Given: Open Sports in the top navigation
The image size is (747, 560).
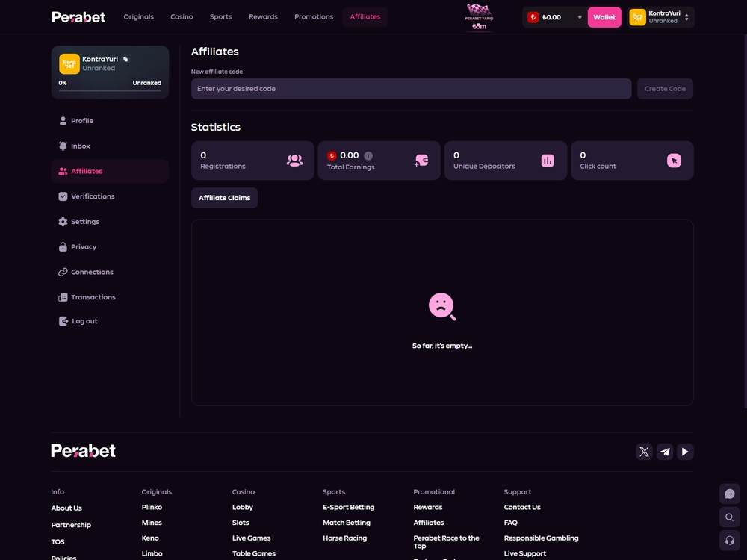Looking at the screenshot, I should (221, 16).
